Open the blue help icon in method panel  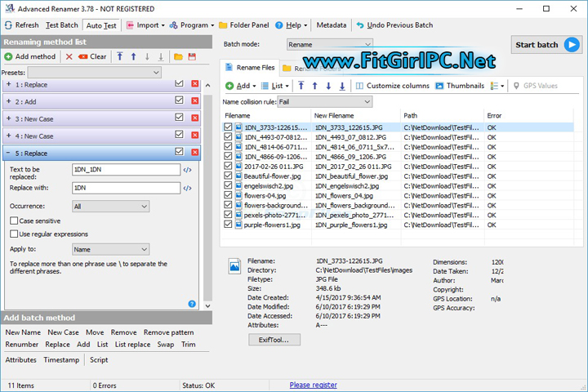(192, 303)
